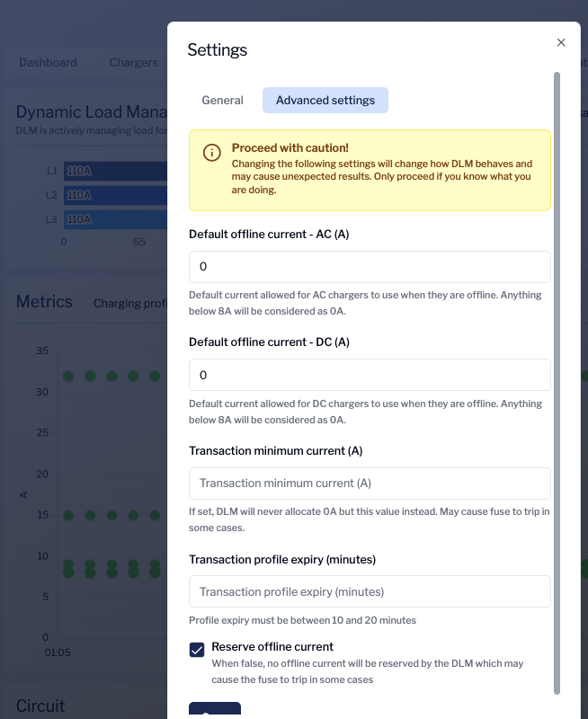Click the L3 phase 110A load bar
This screenshot has height=719, width=588.
pyautogui.click(x=108, y=218)
